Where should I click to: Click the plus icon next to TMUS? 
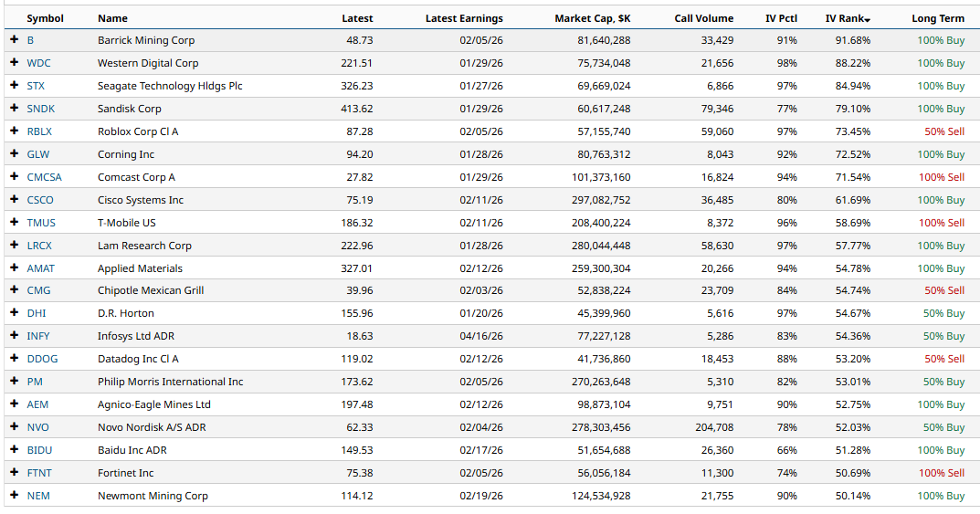tap(14, 223)
